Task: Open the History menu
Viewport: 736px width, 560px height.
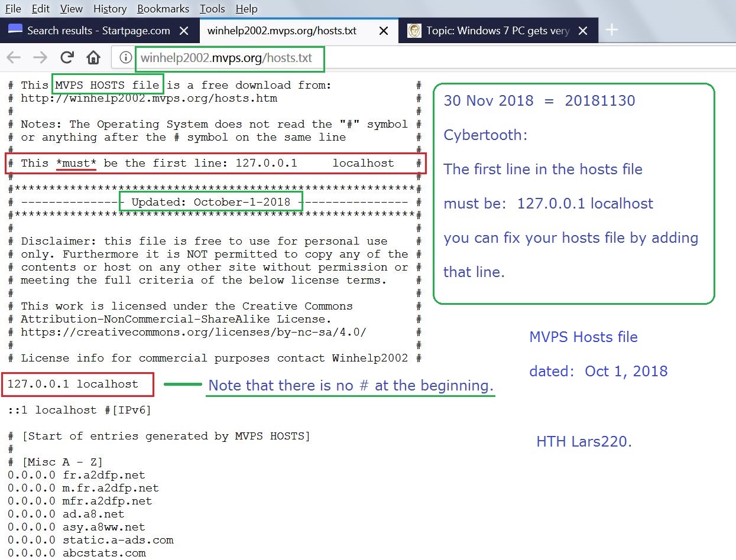Action: pyautogui.click(x=110, y=9)
